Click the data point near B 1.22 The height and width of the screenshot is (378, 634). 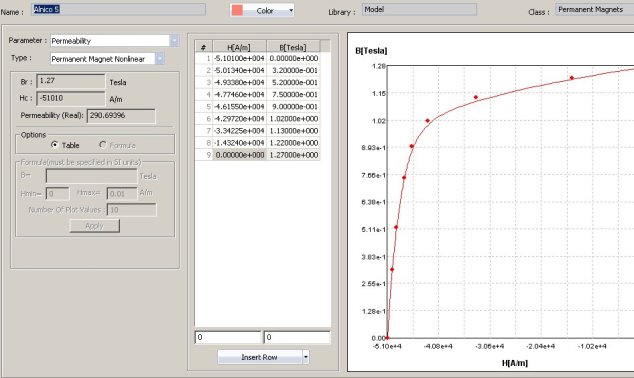[x=572, y=78]
